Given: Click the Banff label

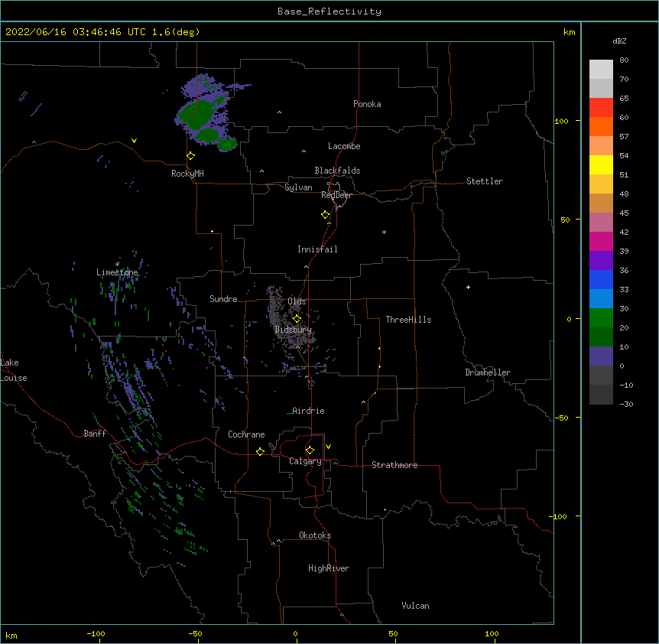Looking at the screenshot, I should 95,434.
